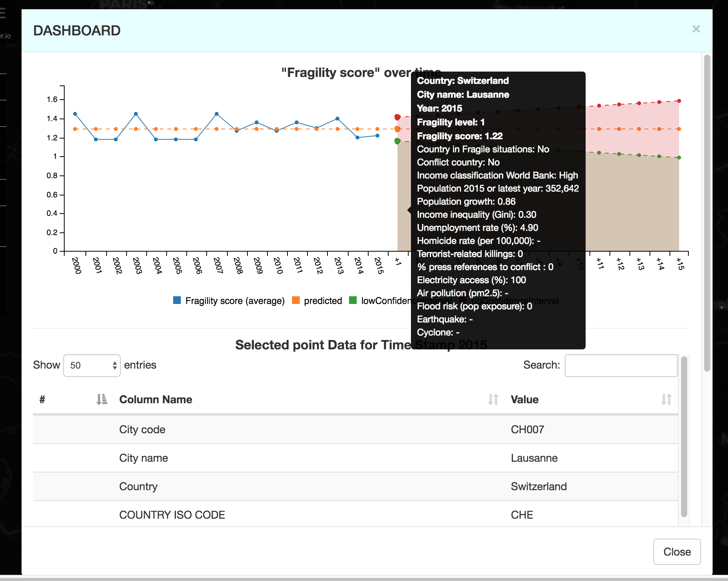Screen dimensions: 728x581
Task: Toggle the predicted legend series
Action: [x=296, y=301]
